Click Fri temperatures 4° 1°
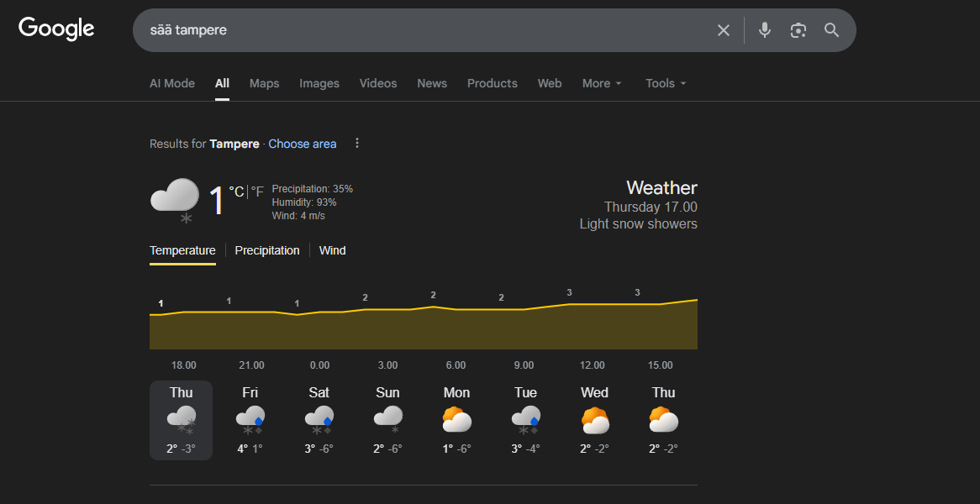The width and height of the screenshot is (980, 504). pyautogui.click(x=250, y=449)
